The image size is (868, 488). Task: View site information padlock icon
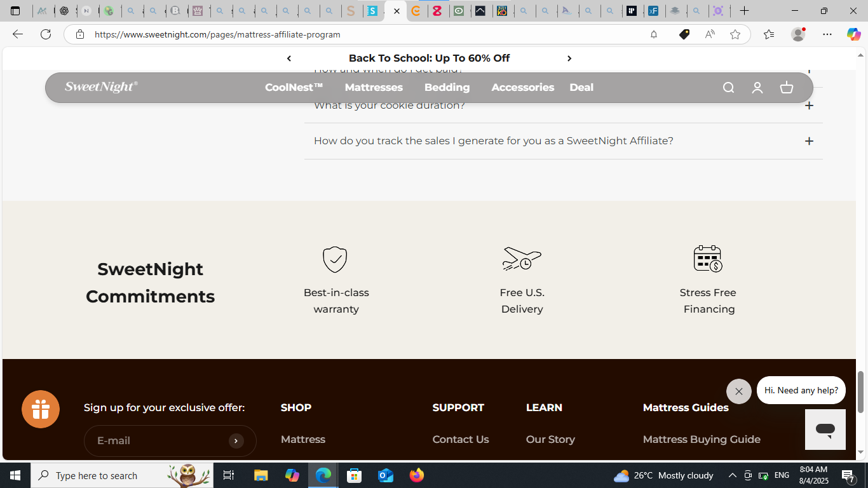pyautogui.click(x=79, y=34)
